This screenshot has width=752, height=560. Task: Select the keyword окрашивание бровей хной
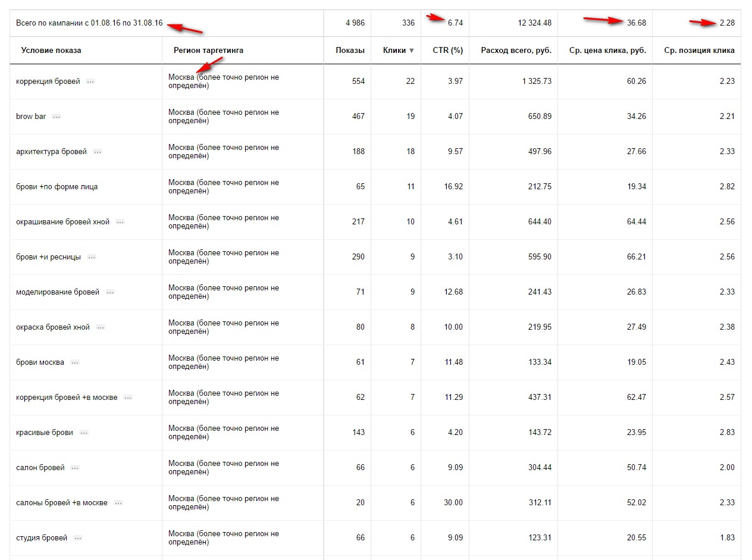tap(63, 222)
